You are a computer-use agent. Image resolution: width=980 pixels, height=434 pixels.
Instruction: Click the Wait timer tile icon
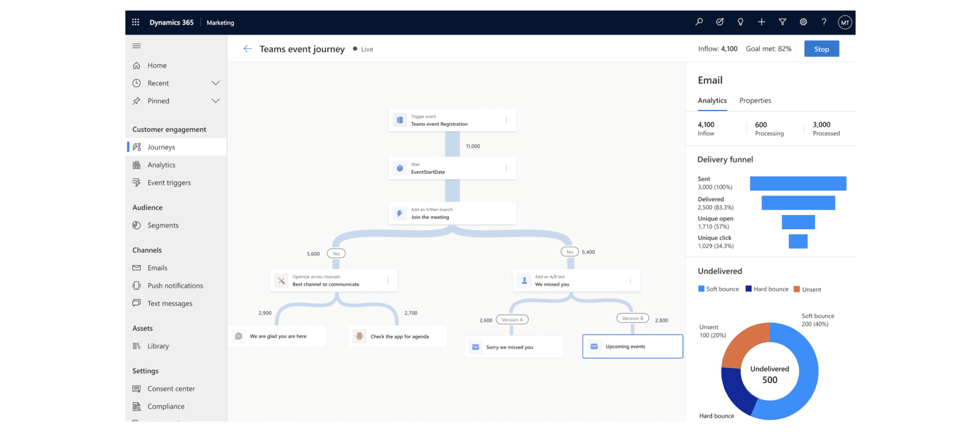[400, 168]
